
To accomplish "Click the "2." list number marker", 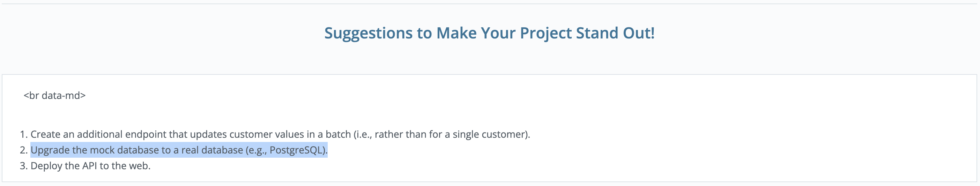I will click(24, 150).
